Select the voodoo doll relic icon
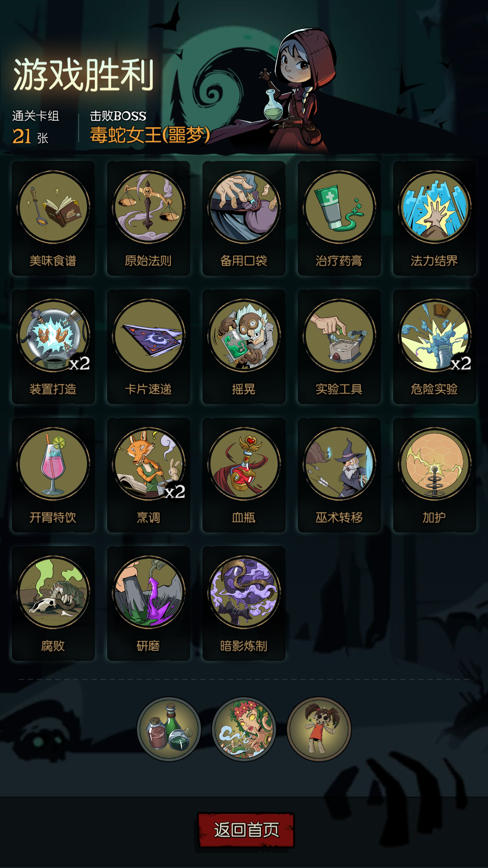Image resolution: width=488 pixels, height=868 pixels. click(x=319, y=729)
